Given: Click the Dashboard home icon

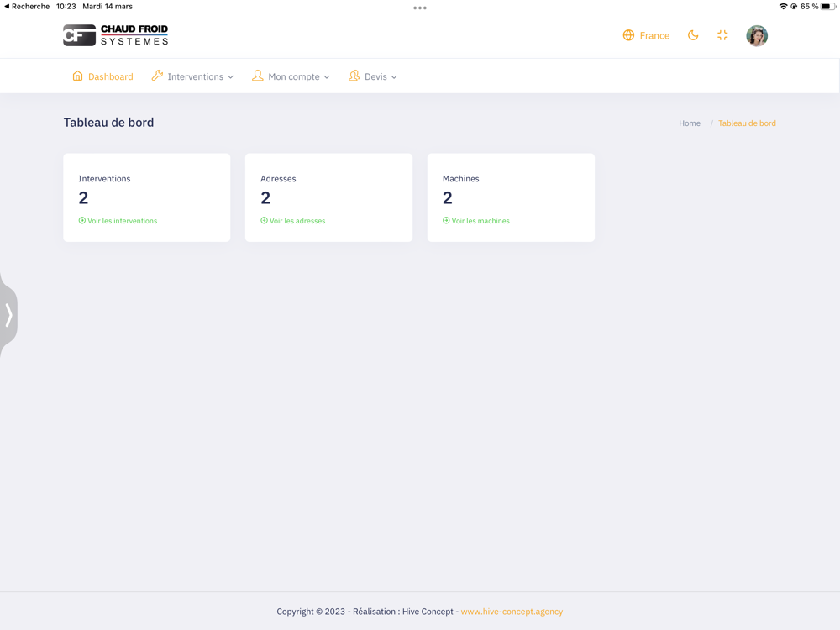Looking at the screenshot, I should [x=77, y=76].
